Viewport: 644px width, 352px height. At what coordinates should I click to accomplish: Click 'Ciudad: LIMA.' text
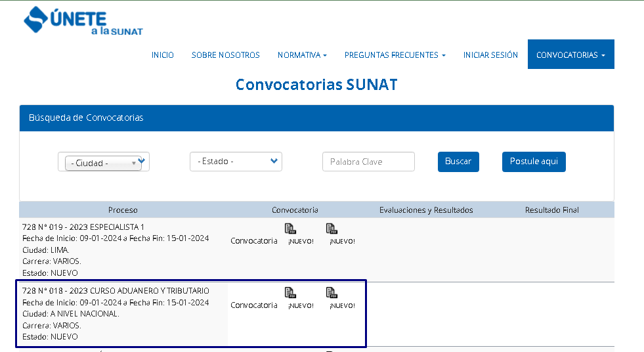coord(46,250)
